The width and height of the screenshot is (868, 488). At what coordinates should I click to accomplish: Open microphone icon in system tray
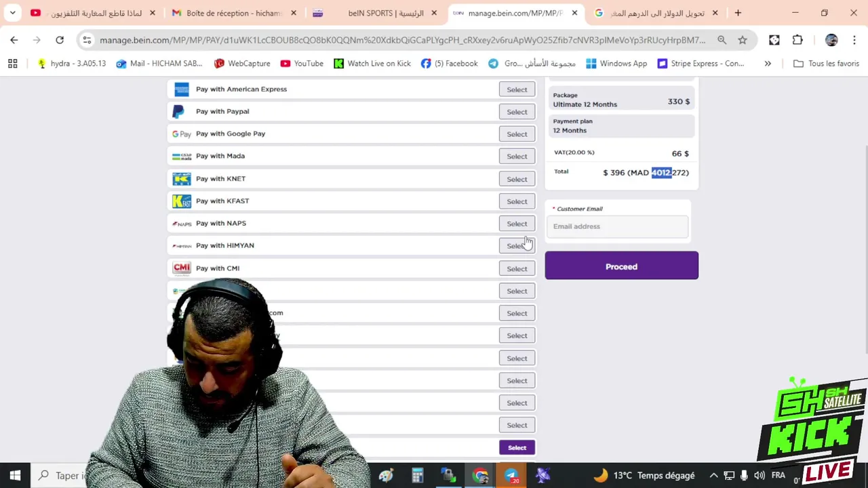(745, 476)
